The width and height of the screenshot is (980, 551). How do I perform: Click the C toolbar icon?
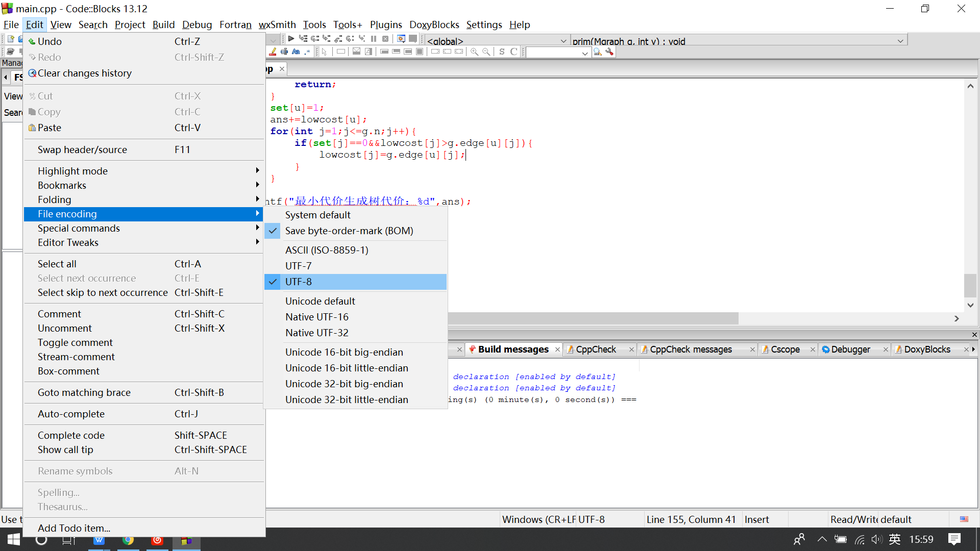[513, 52]
